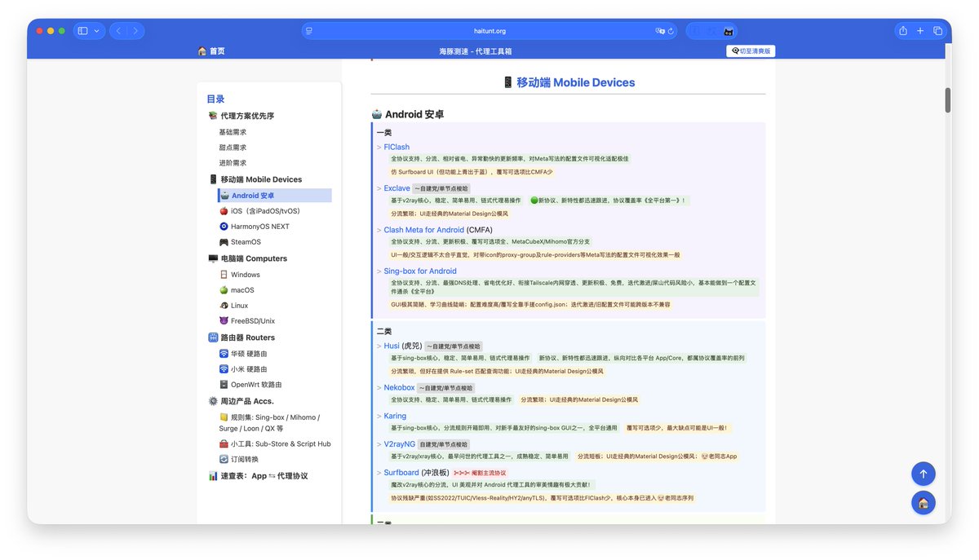Open the 移动端 Mobile Devices heading link
The height and width of the screenshot is (560, 979).
pos(568,82)
